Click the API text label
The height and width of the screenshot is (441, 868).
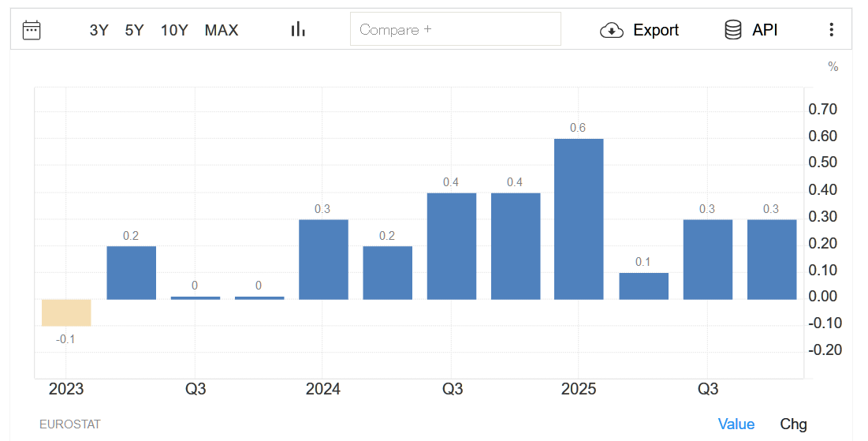[x=765, y=30]
